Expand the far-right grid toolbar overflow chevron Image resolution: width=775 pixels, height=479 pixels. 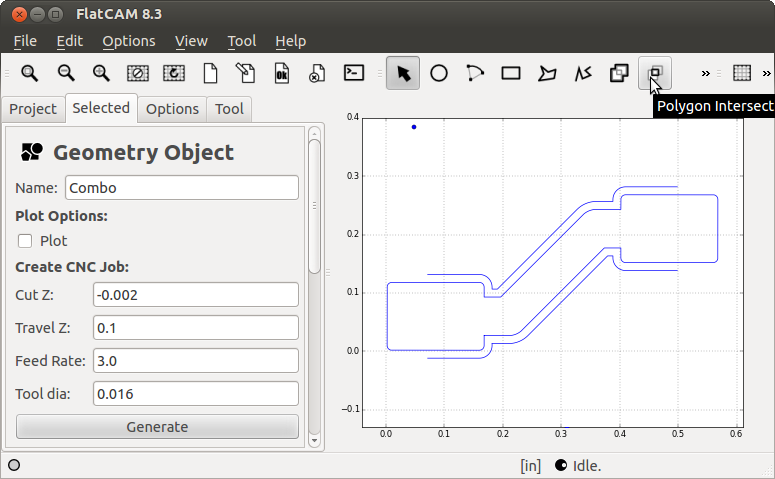(x=767, y=73)
